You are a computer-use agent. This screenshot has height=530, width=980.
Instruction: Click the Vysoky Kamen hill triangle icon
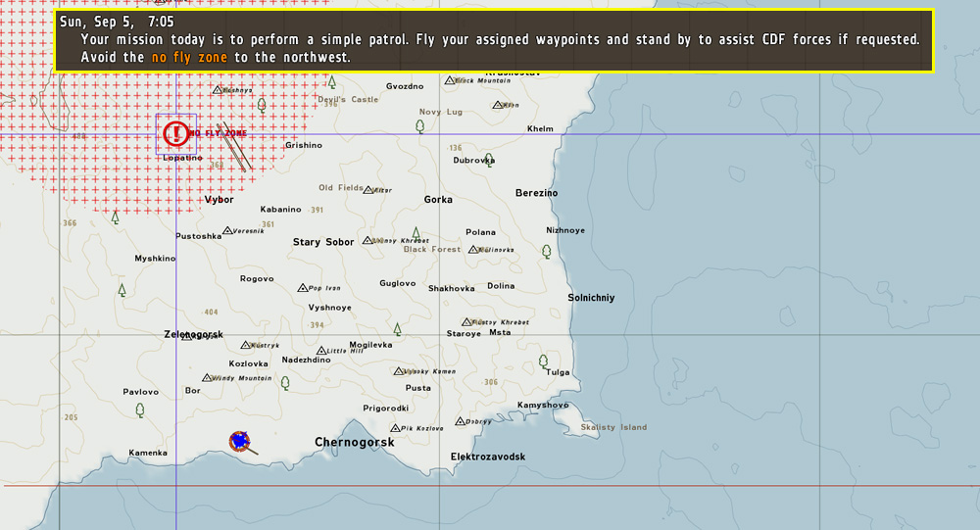(x=398, y=371)
